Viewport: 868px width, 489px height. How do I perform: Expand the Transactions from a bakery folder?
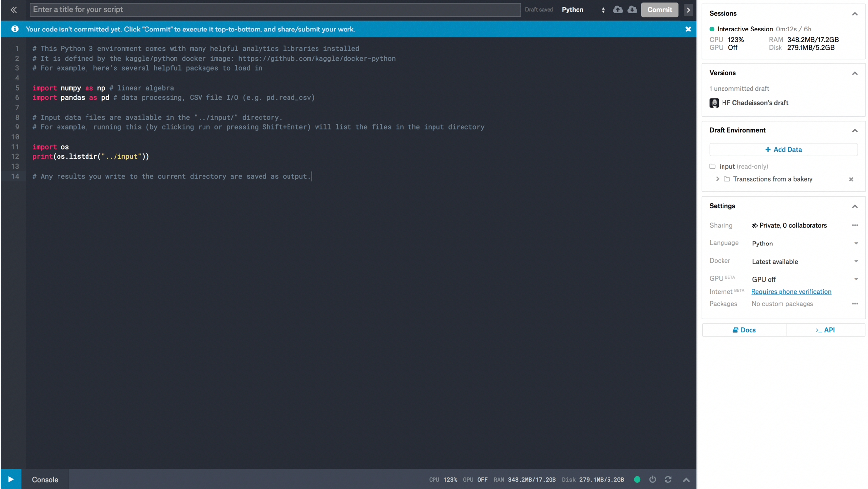coord(717,179)
